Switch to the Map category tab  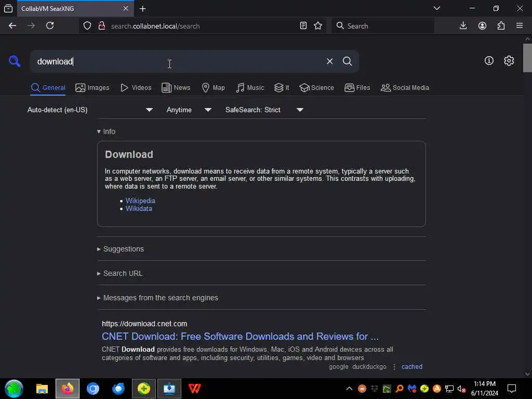(x=214, y=88)
